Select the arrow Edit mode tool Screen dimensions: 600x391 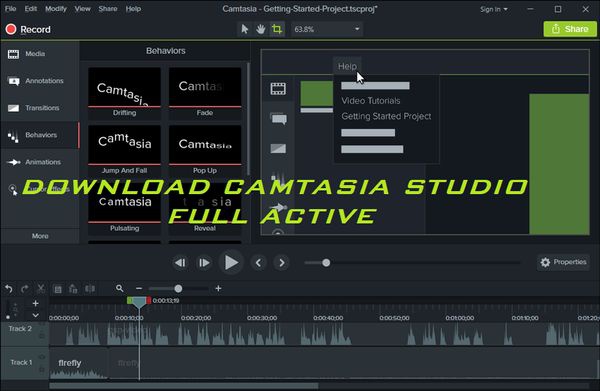click(x=245, y=29)
